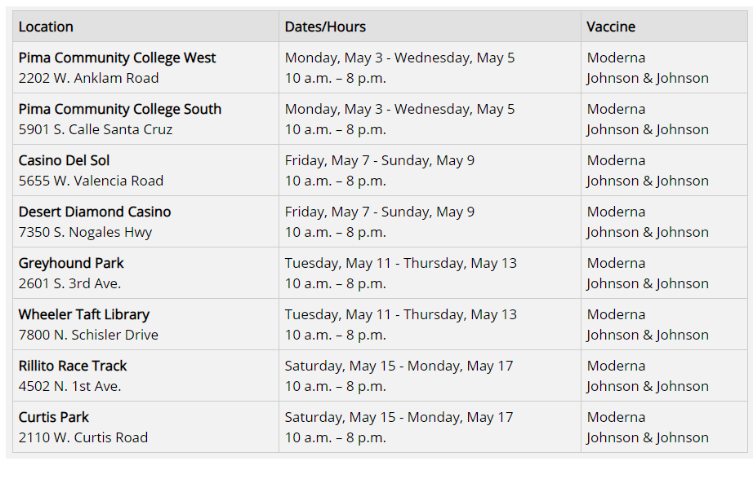Select Pima Community College South location name

120,109
